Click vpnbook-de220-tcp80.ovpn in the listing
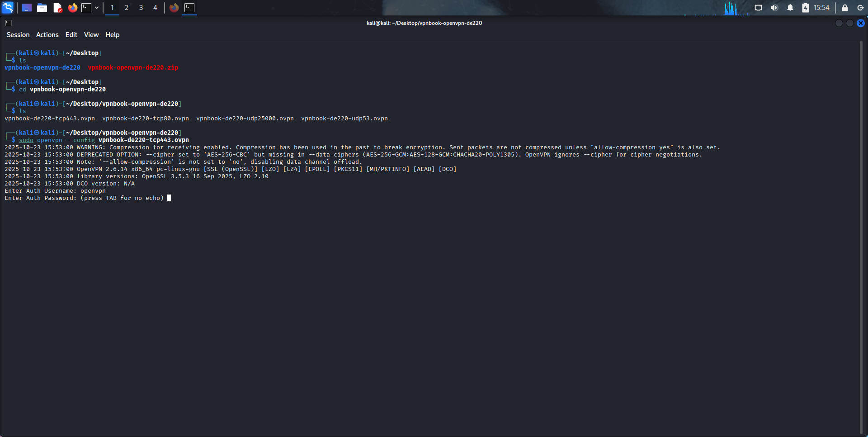The height and width of the screenshot is (437, 868). tap(146, 119)
